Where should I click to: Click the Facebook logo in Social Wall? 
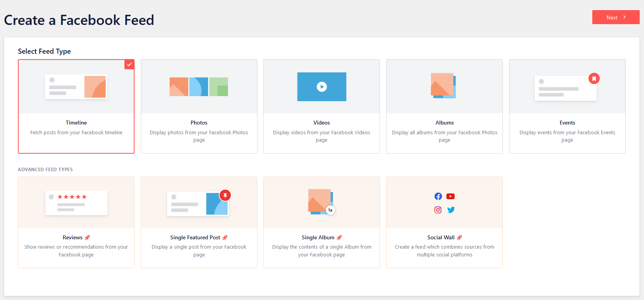[x=438, y=196]
